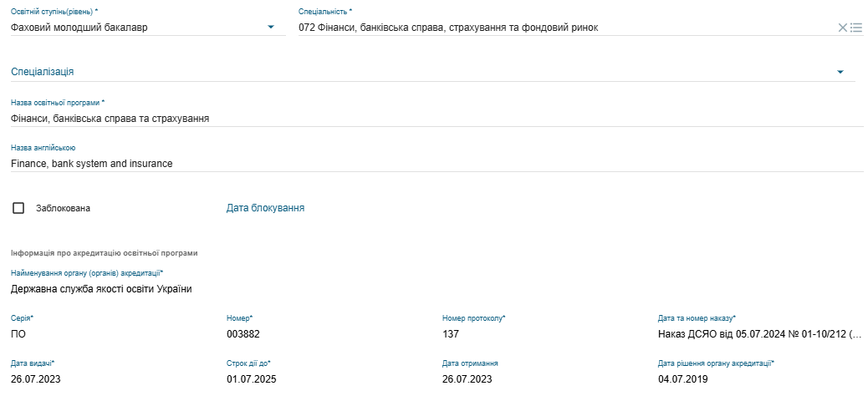The width and height of the screenshot is (868, 396).
Task: Select the Дата видачі value 26.07.2023
Action: 35,379
